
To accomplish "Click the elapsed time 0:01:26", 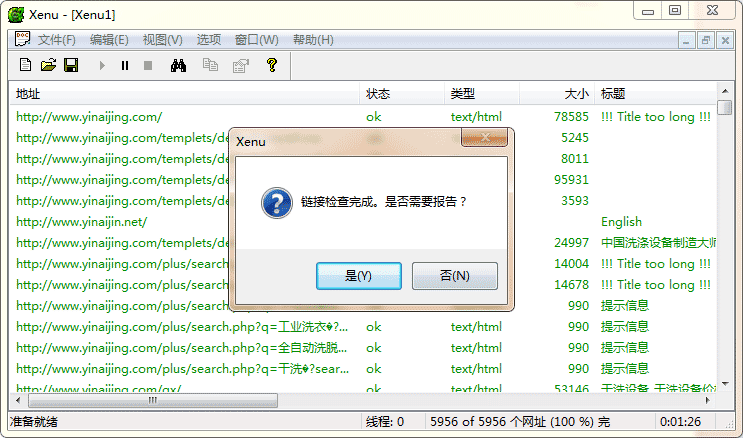I will coord(680,421).
